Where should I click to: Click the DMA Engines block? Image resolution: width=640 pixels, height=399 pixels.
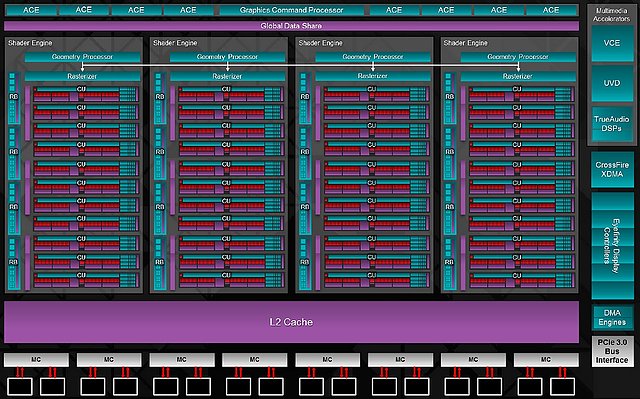(x=612, y=317)
